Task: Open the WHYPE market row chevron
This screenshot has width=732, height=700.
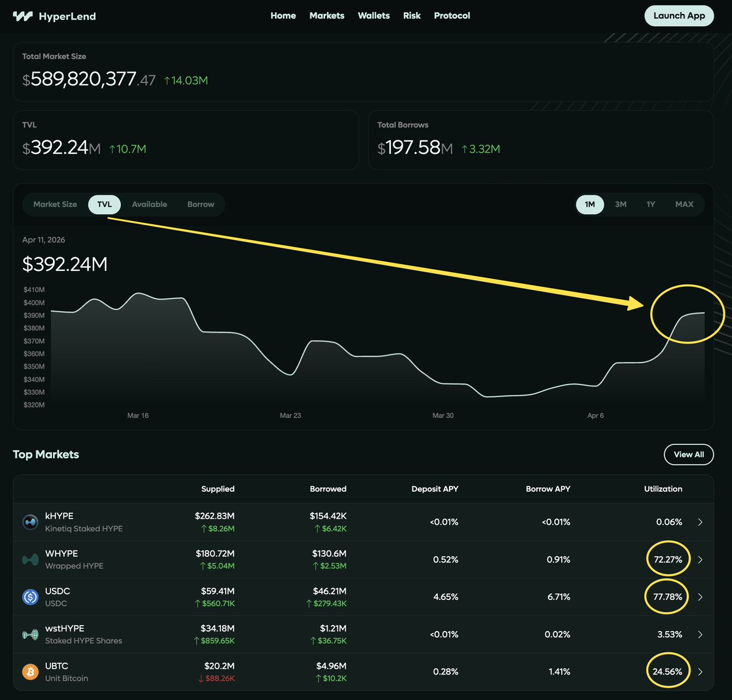Action: 700,560
